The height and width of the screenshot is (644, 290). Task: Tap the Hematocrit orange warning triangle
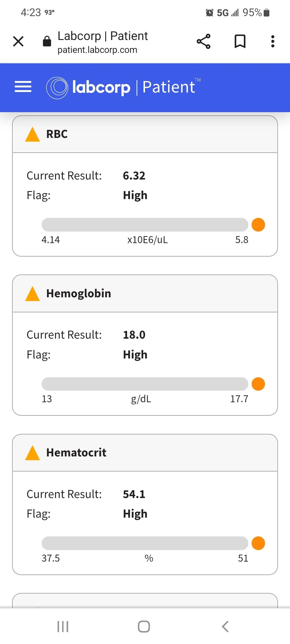(32, 453)
